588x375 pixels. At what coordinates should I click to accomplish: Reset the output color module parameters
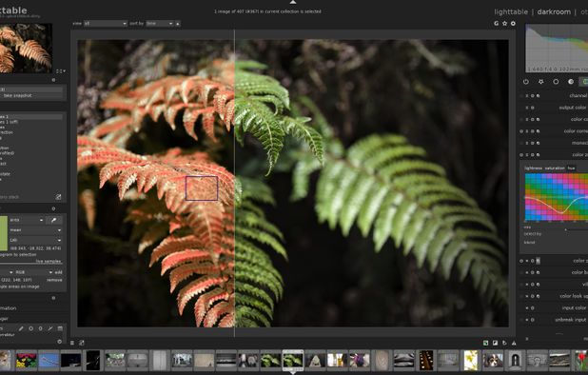(x=532, y=108)
